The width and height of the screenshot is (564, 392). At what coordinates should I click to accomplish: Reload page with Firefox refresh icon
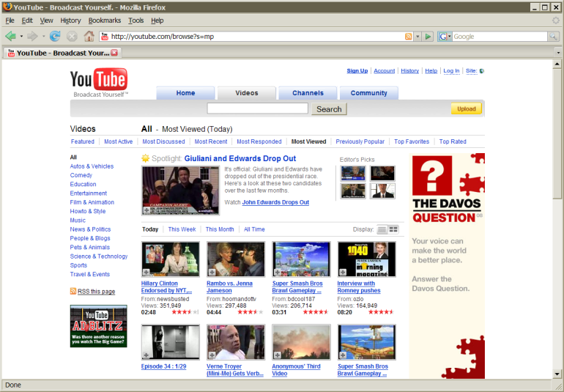coord(55,36)
